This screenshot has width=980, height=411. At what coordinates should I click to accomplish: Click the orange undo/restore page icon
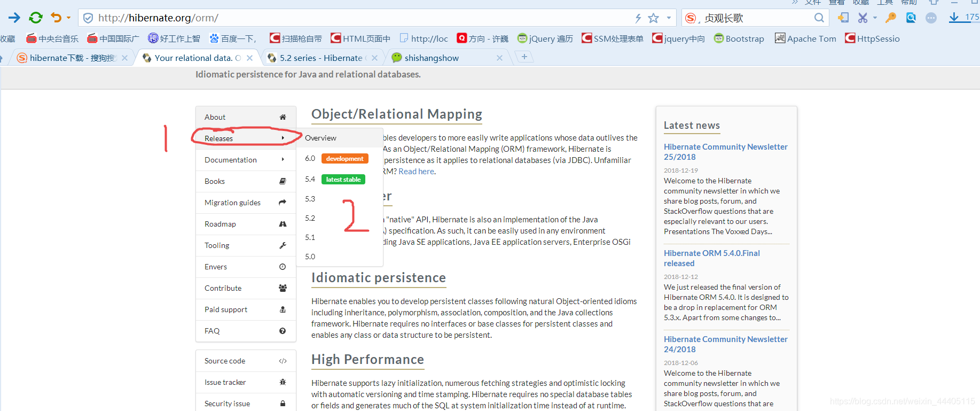tap(56, 18)
